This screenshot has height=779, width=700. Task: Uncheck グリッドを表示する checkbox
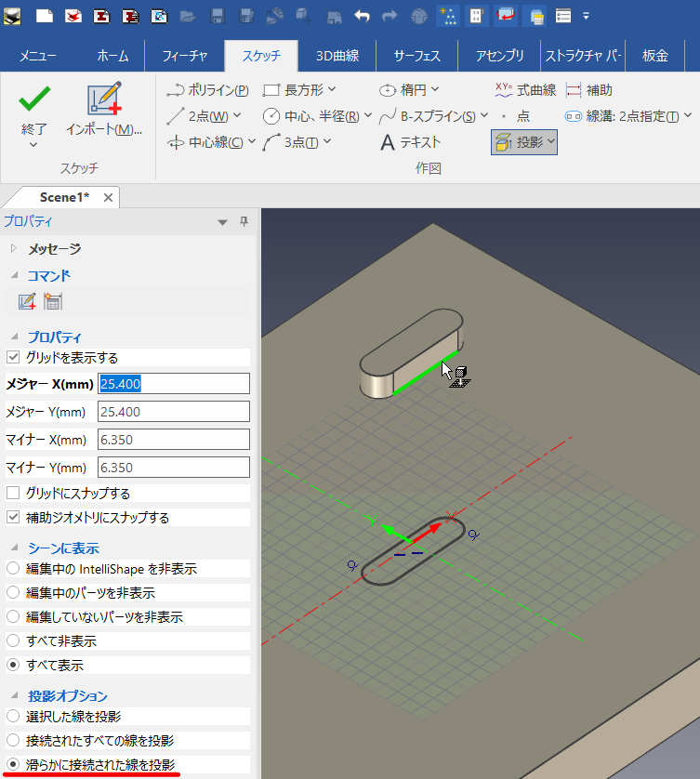13,357
